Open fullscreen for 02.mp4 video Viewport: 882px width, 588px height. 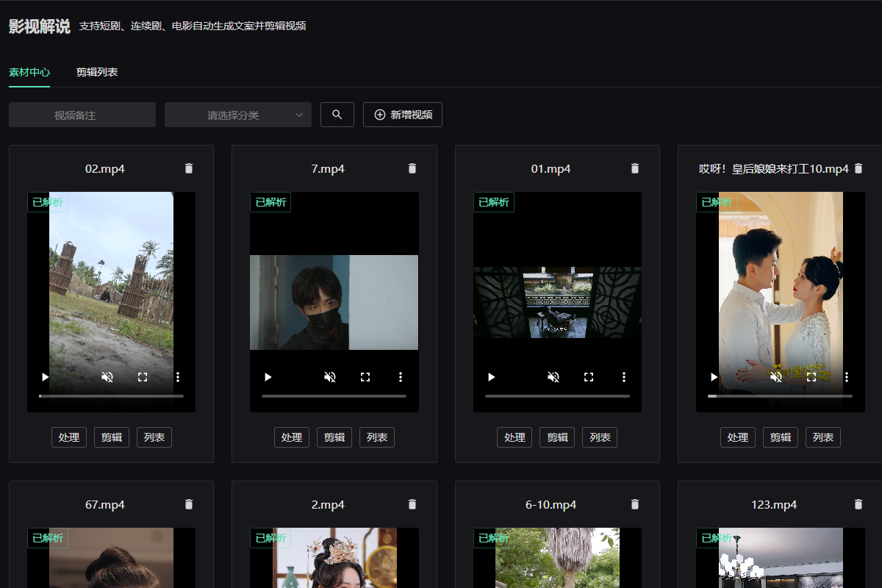click(143, 377)
